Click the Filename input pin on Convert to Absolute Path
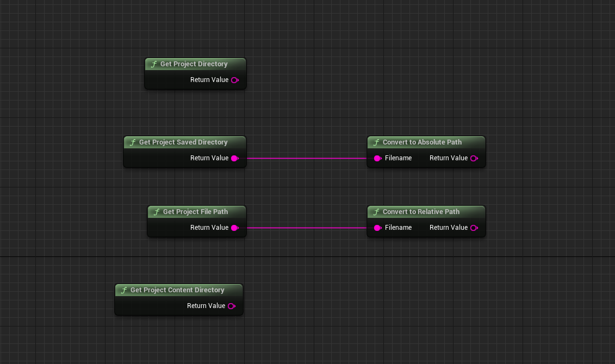Screen dimensions: 615x364 click(x=377, y=158)
